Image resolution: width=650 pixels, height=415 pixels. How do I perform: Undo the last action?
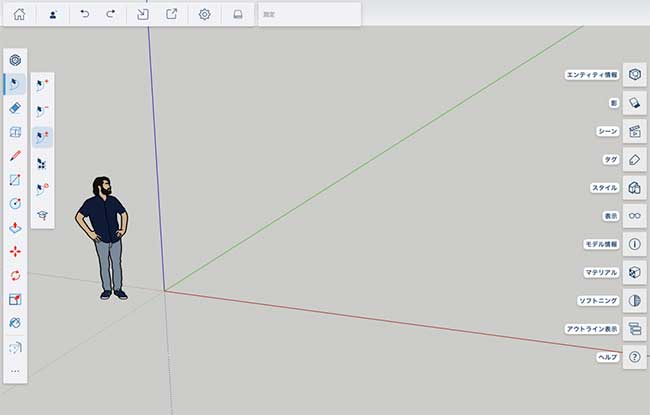pos(85,14)
